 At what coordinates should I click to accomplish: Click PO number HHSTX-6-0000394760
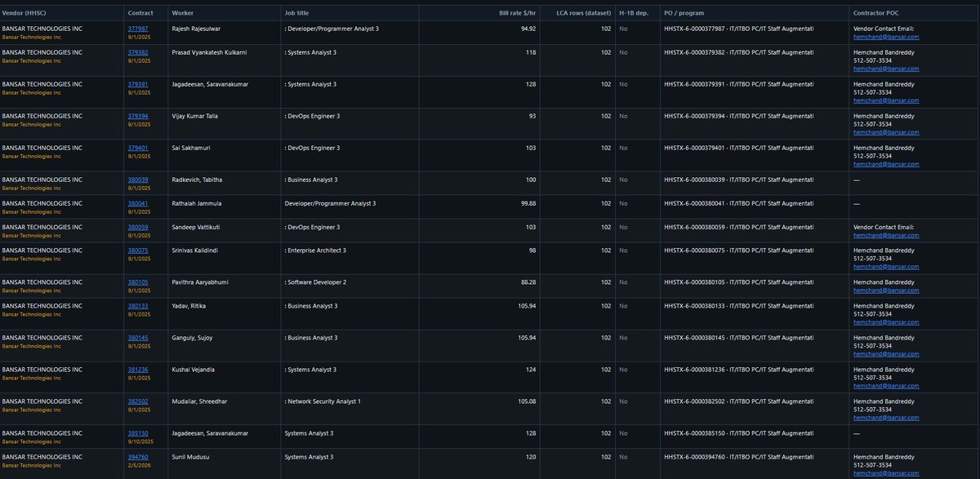pyautogui.click(x=693, y=457)
